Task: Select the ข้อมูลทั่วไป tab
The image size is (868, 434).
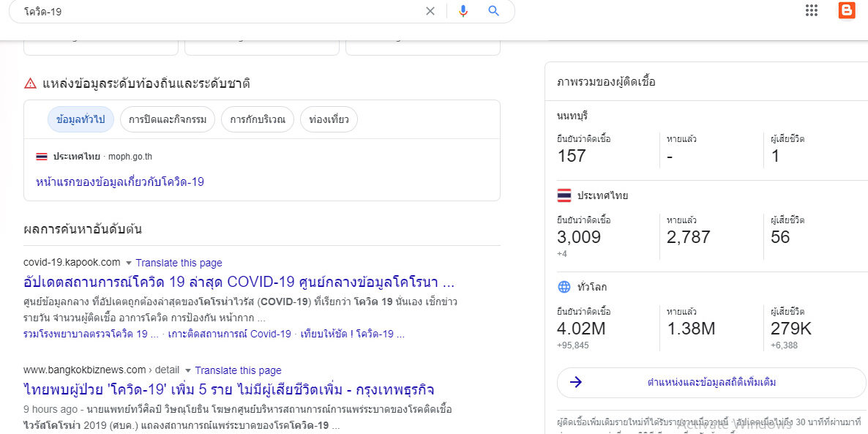Action: point(81,119)
